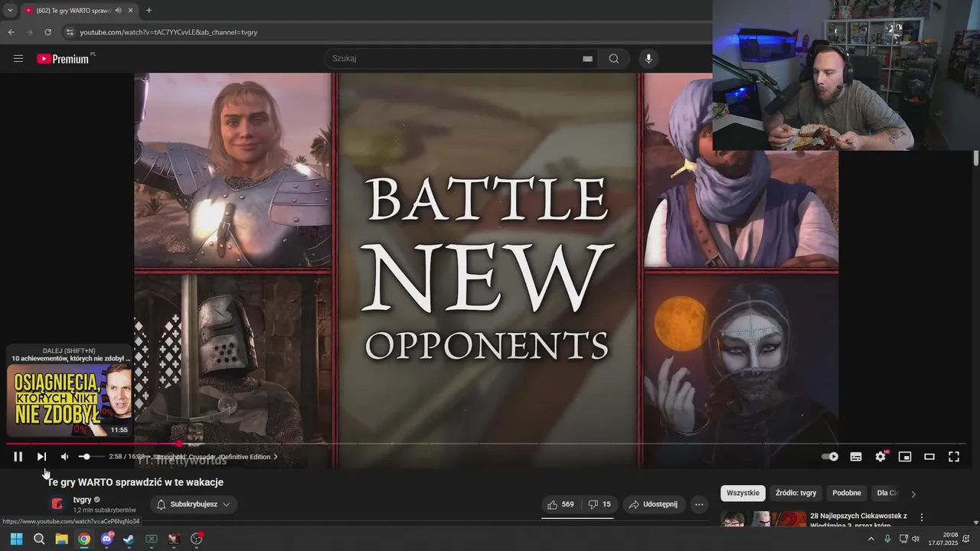Toggle the autoplay switch in player
This screenshot has width=980, height=551.
tap(830, 457)
